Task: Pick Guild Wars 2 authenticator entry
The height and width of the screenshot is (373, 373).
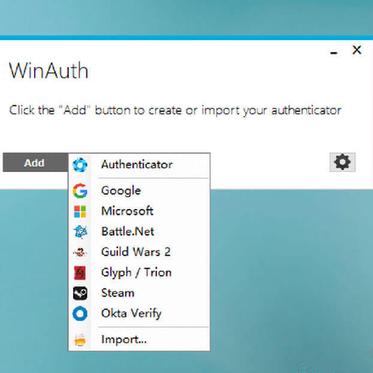Action: (139, 252)
